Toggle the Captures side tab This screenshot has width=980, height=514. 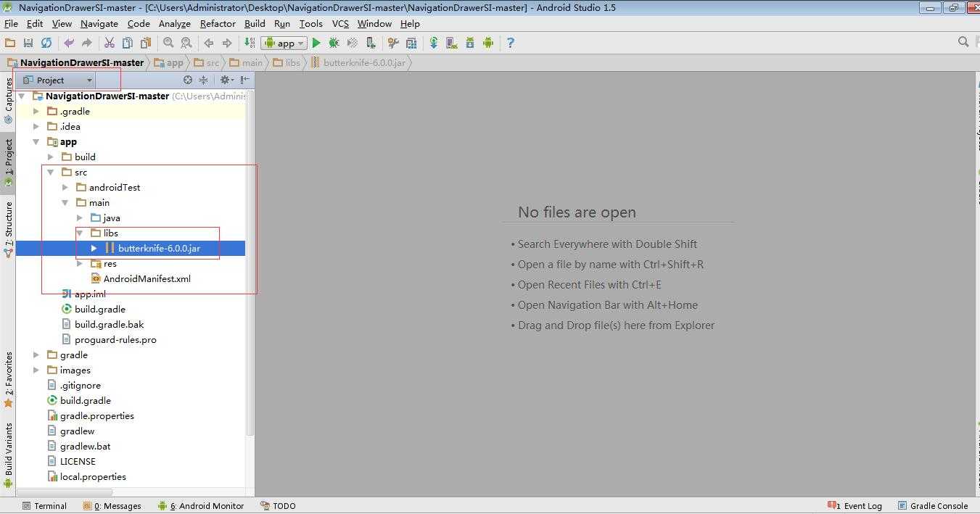coord(8,100)
